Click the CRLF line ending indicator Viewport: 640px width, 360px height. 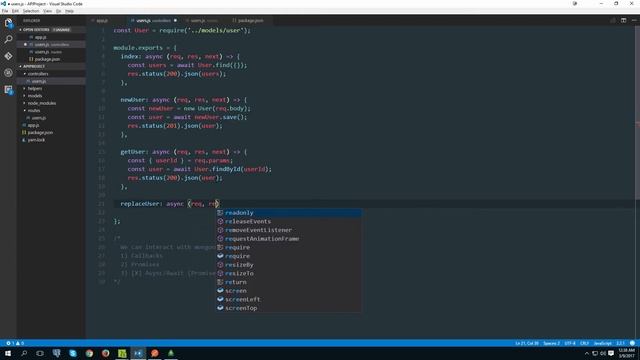tap(584, 343)
